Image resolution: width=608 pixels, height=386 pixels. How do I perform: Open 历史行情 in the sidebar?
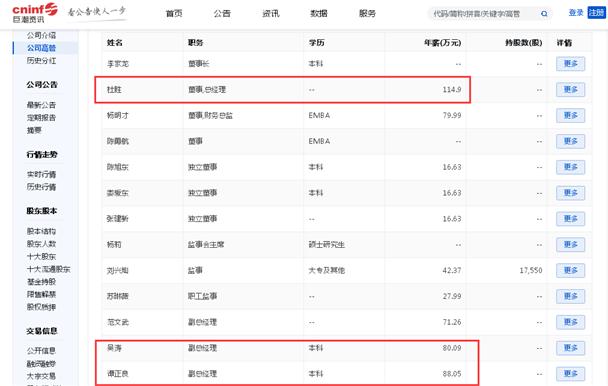tap(41, 187)
